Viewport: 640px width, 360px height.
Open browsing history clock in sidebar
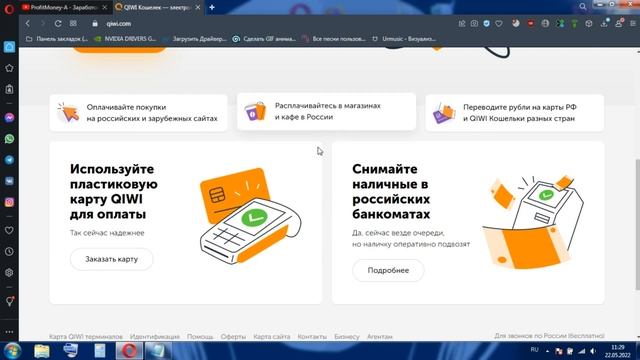pos(9,251)
